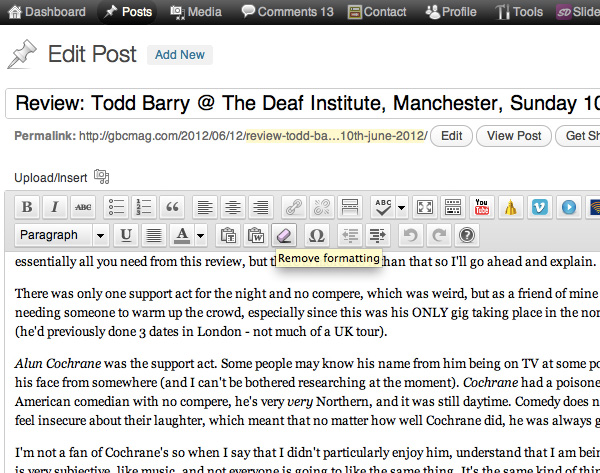Toggle fullscreen writing mode
The width and height of the screenshot is (600, 473).
pyautogui.click(x=425, y=207)
